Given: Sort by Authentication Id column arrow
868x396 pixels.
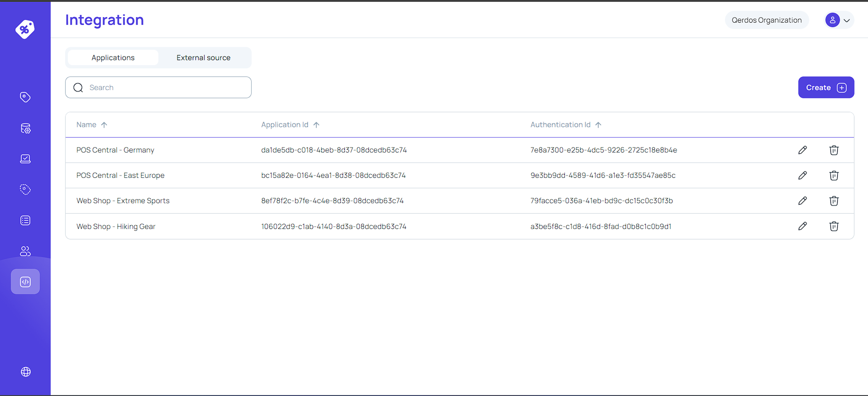Looking at the screenshot, I should click(598, 125).
